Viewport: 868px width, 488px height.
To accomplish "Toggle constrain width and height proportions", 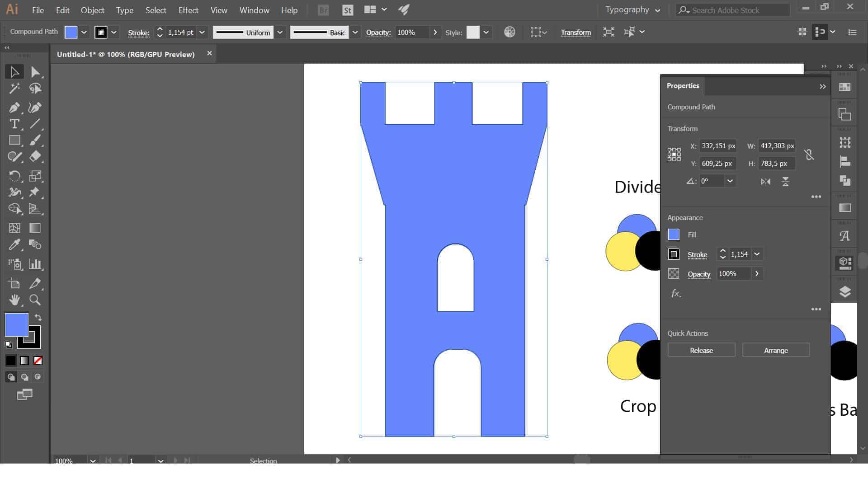I will click(809, 155).
